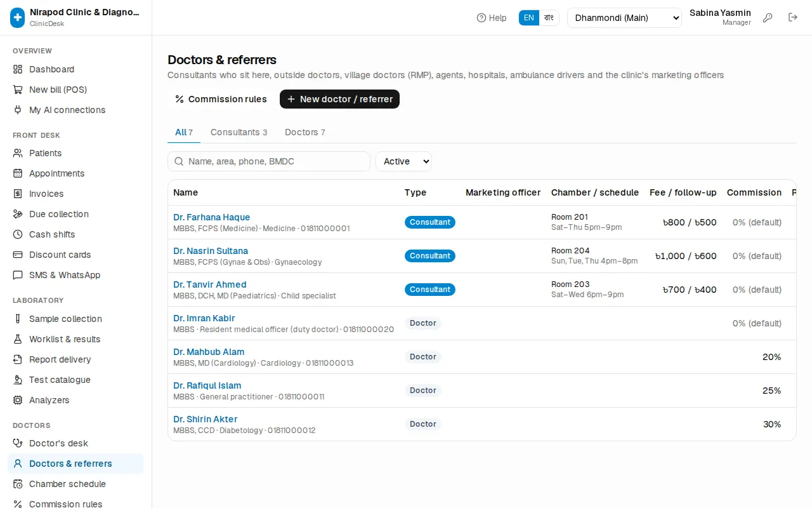The height and width of the screenshot is (508, 812).
Task: Click the key icon in header
Action: pyautogui.click(x=768, y=18)
